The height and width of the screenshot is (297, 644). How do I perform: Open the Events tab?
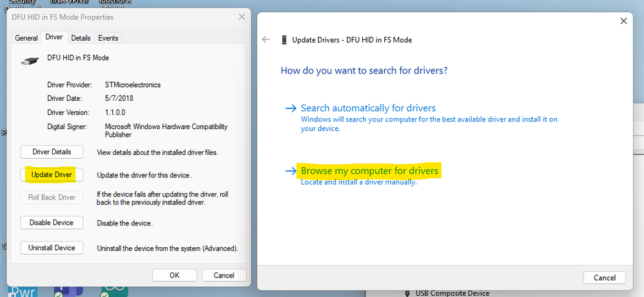coord(108,38)
